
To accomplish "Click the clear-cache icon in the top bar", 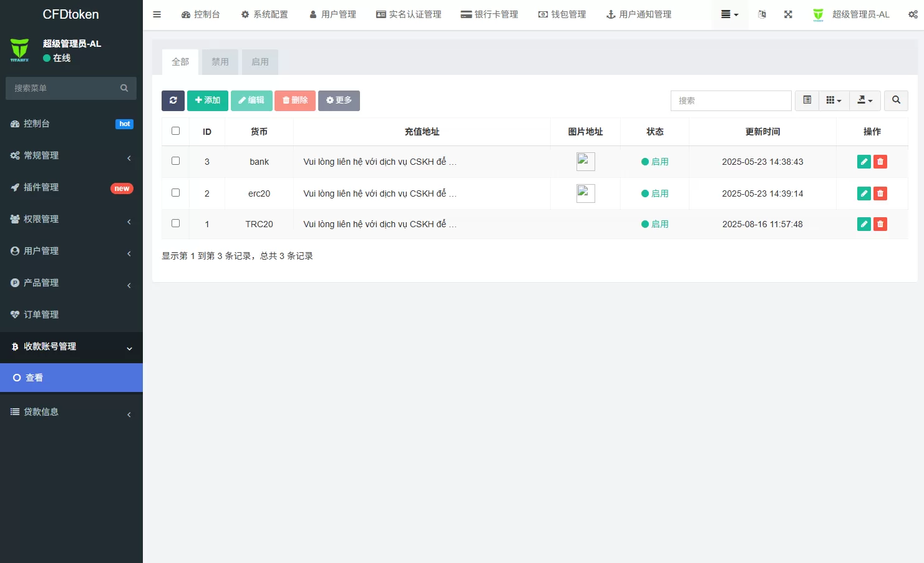I will point(762,14).
